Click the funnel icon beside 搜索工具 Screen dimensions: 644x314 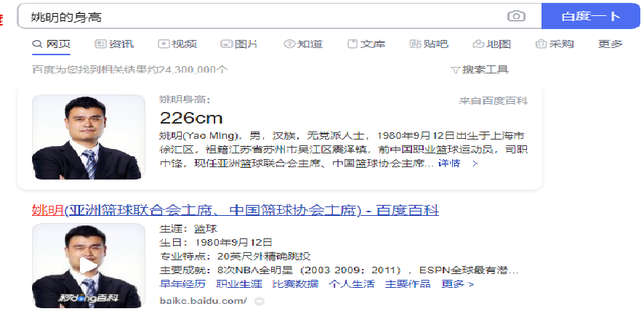[x=455, y=71]
